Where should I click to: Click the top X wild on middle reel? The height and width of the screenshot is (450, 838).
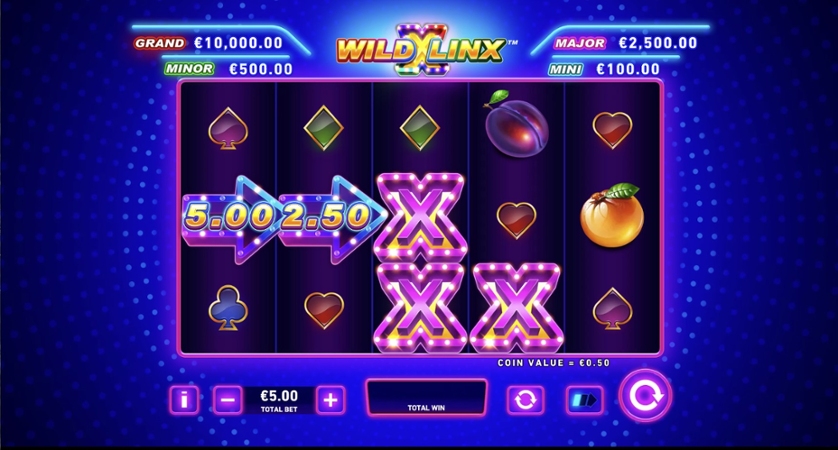coord(420,216)
